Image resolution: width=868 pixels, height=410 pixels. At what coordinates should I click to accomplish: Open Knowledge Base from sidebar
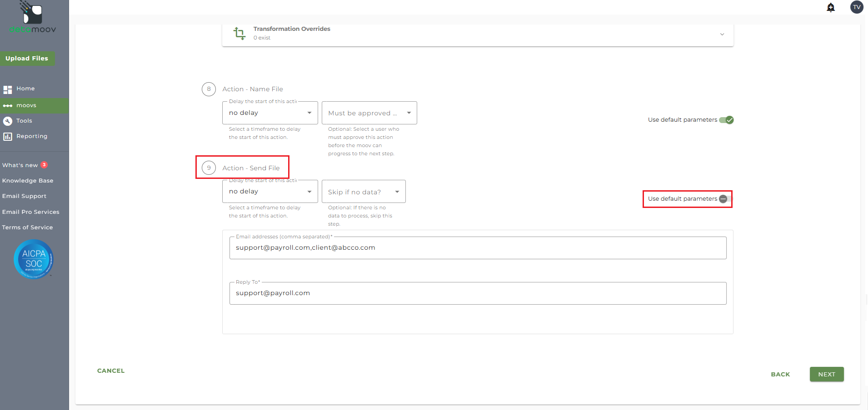pos(28,181)
